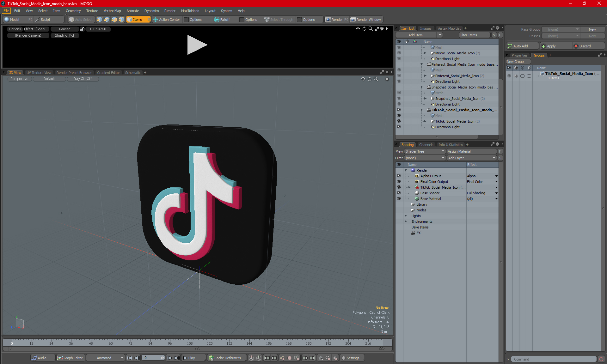Open the Add Layer dropdown

[x=472, y=158]
